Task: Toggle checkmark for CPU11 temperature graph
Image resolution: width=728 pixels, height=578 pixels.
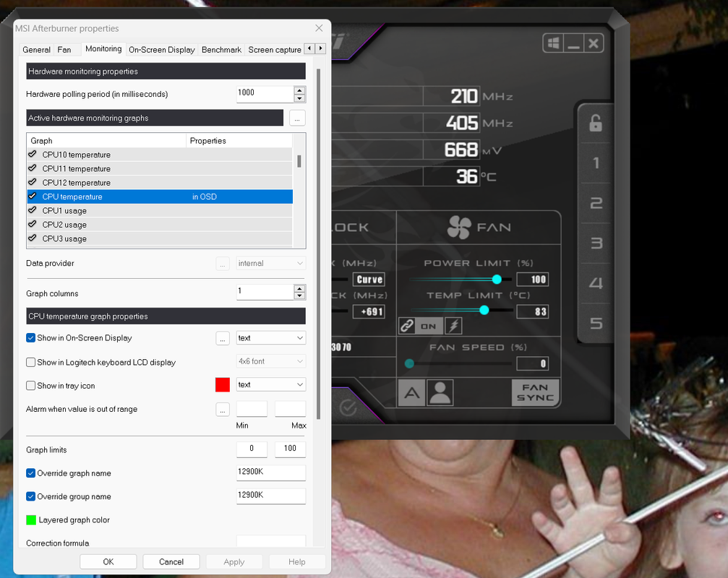Action: click(33, 168)
